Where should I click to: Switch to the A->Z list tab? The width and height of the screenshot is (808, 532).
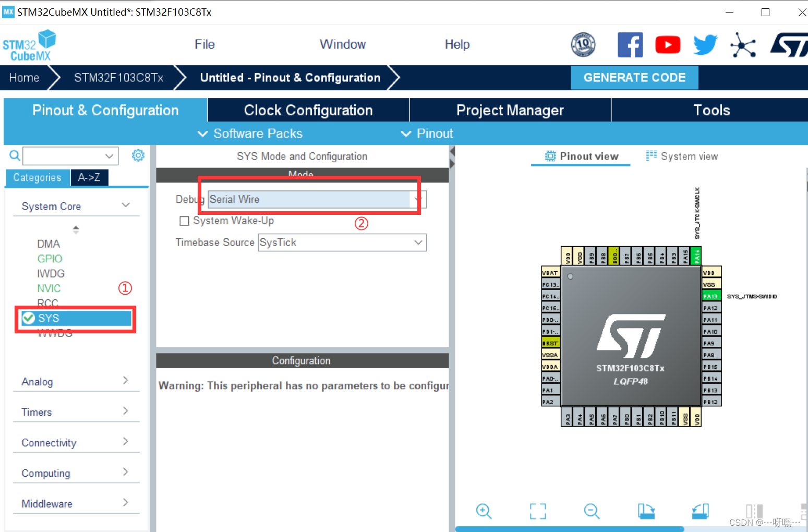click(89, 177)
